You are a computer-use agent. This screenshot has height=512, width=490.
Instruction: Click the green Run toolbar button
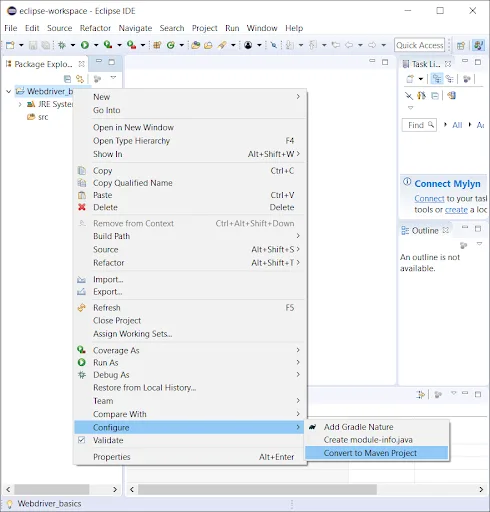click(85, 45)
